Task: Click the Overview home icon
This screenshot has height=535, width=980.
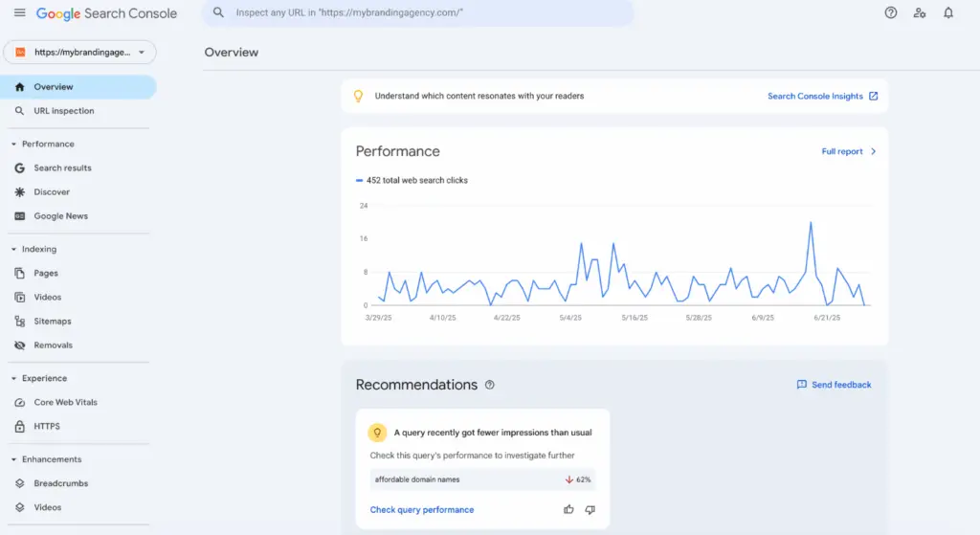Action: coord(19,87)
